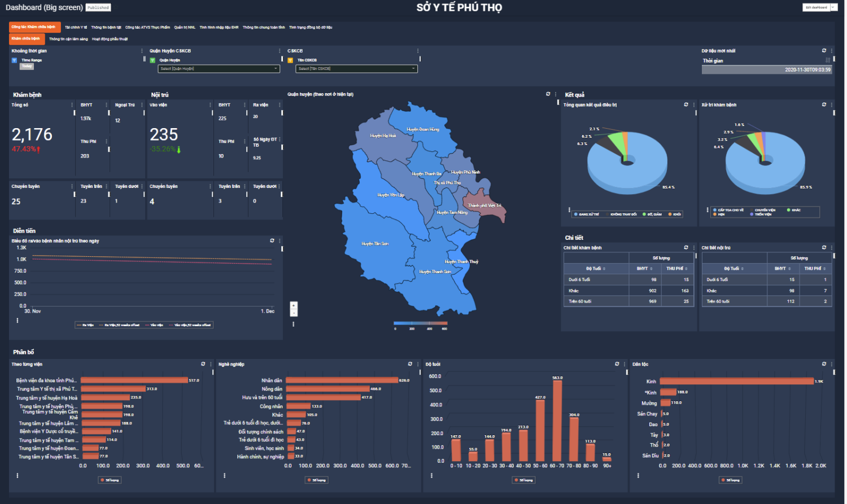Open the Công tác ATVS Thực Phẩm tab

coord(147,27)
